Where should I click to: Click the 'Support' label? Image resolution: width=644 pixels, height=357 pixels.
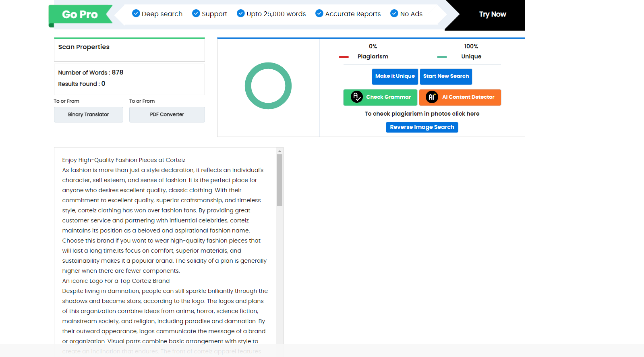[214, 14]
